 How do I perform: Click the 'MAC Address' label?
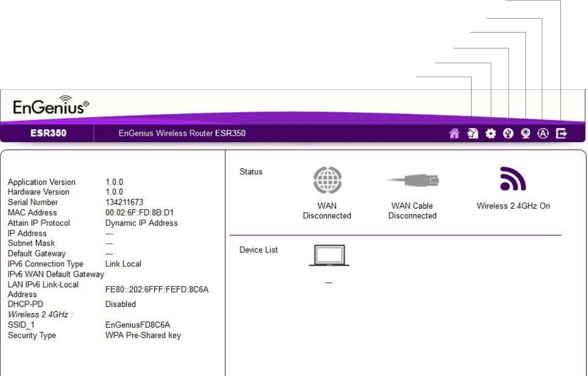click(x=33, y=212)
